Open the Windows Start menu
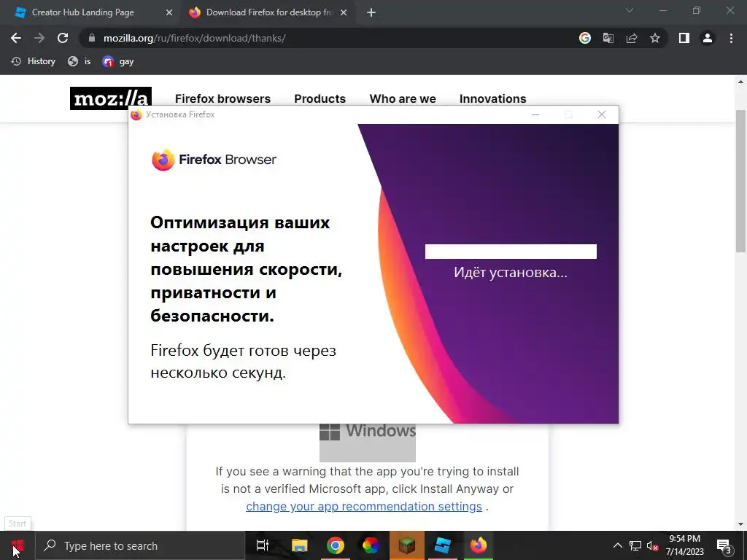Screen dimensions: 747x560 click(18, 545)
